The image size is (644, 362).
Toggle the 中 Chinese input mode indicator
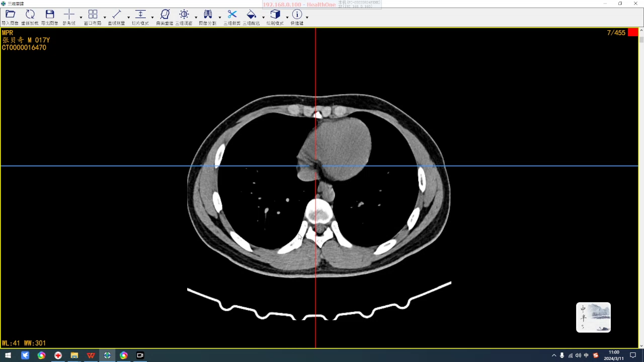click(586, 355)
